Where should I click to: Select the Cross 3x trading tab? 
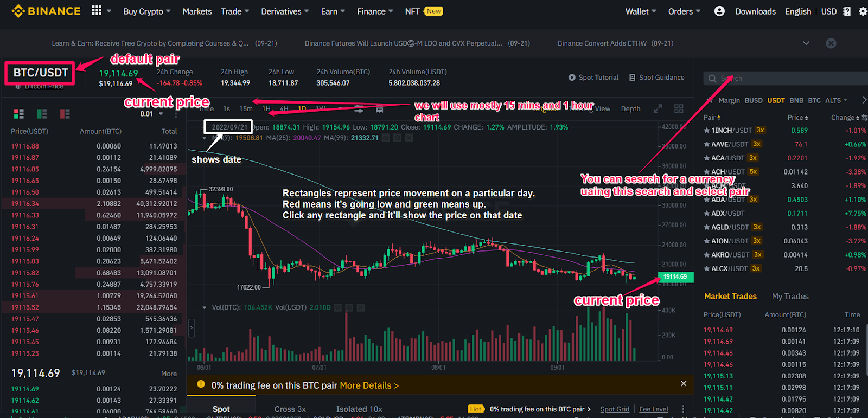[290, 409]
